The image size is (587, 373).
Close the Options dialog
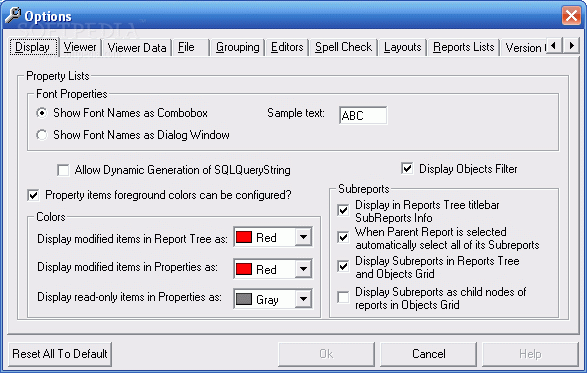[x=571, y=16]
